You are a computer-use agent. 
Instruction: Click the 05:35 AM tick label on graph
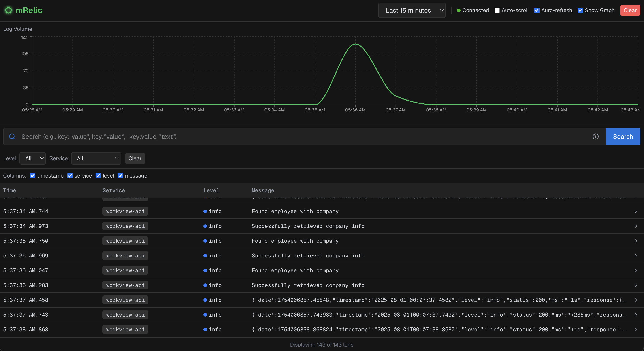pos(315,110)
